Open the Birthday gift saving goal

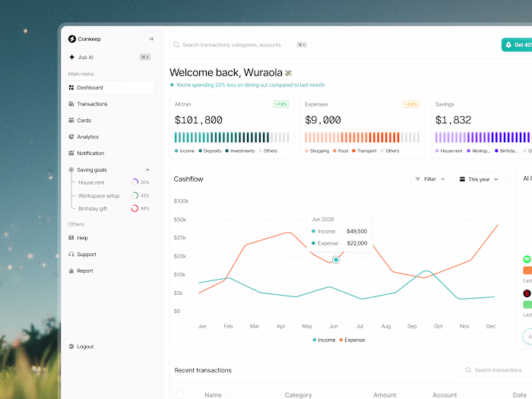point(113,208)
